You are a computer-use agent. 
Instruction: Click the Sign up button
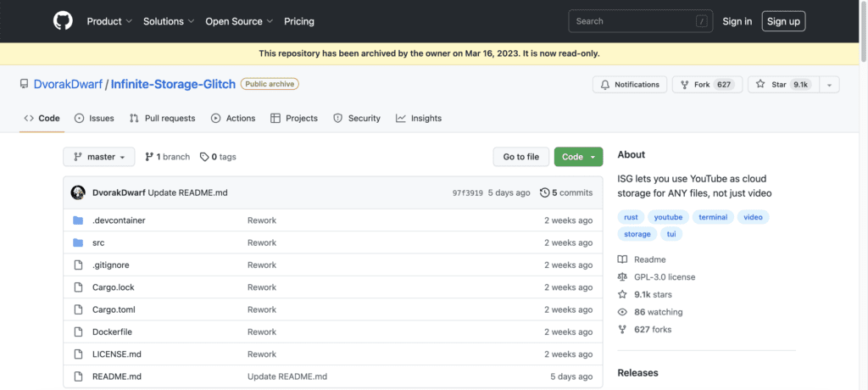[783, 21]
